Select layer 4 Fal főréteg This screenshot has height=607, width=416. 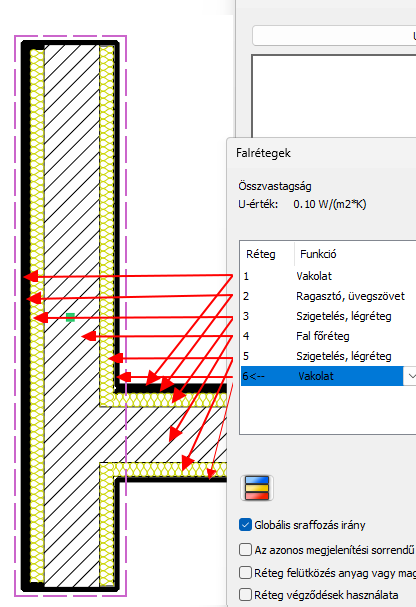(328, 336)
